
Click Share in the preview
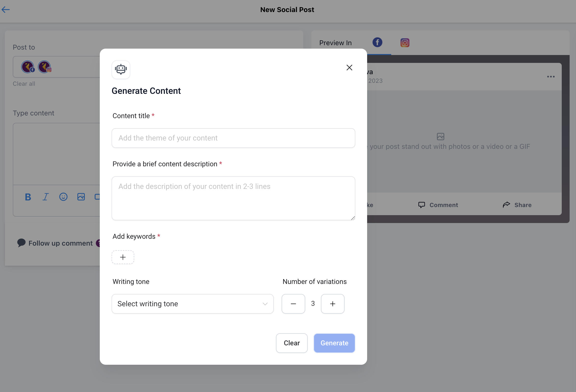(x=517, y=205)
